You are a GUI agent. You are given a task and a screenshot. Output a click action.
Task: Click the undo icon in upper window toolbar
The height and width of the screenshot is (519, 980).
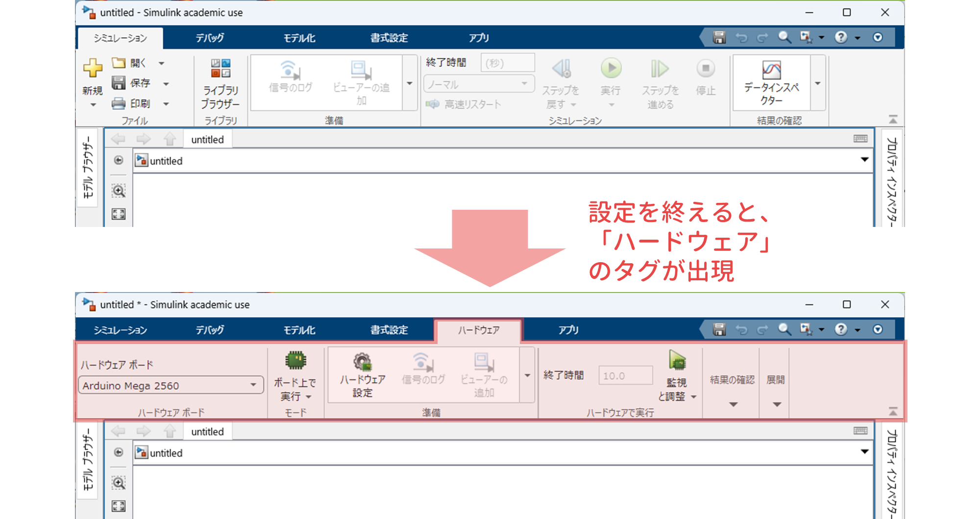[x=741, y=38]
